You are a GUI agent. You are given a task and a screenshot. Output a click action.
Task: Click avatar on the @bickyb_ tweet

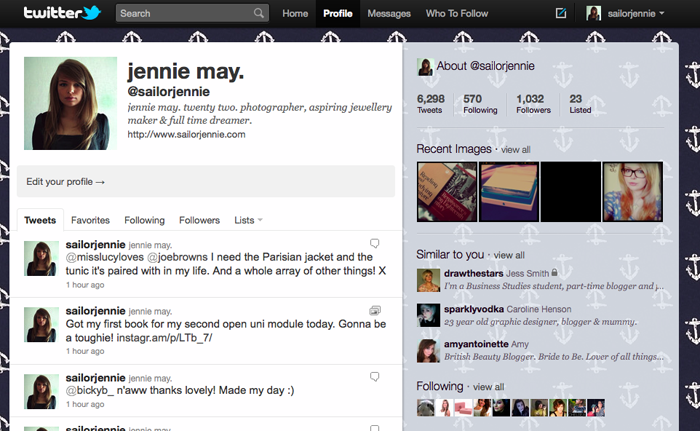pyautogui.click(x=41, y=392)
